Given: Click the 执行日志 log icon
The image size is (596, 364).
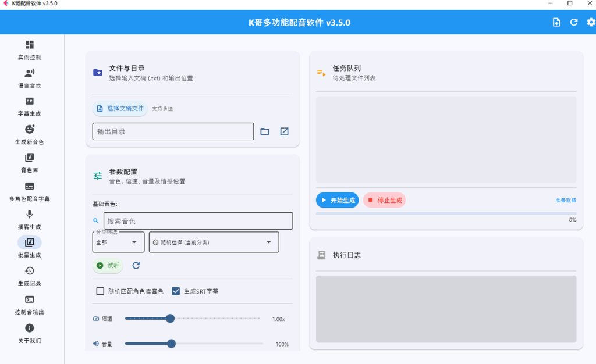Looking at the screenshot, I should pos(321,255).
